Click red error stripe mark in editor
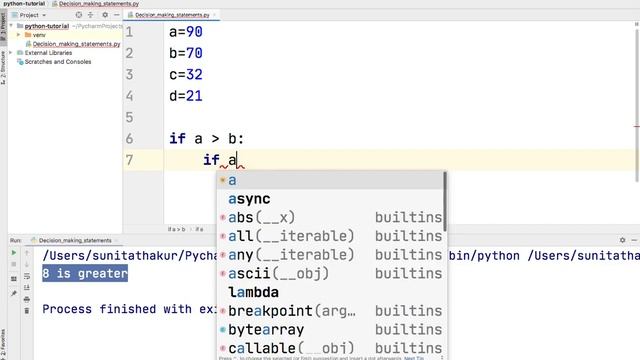Screen dimensions: 640x360 pyautogui.click(x=637, y=127)
